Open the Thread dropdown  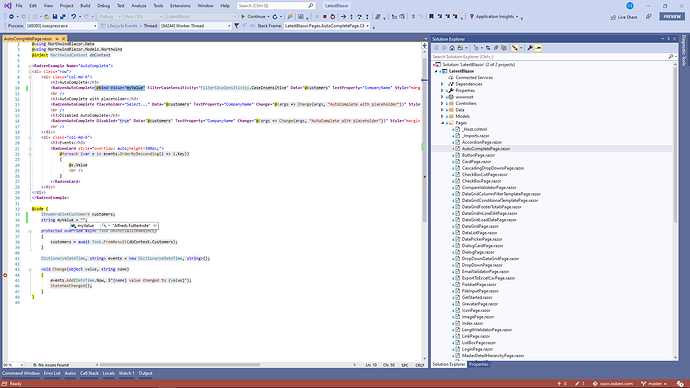(229, 26)
